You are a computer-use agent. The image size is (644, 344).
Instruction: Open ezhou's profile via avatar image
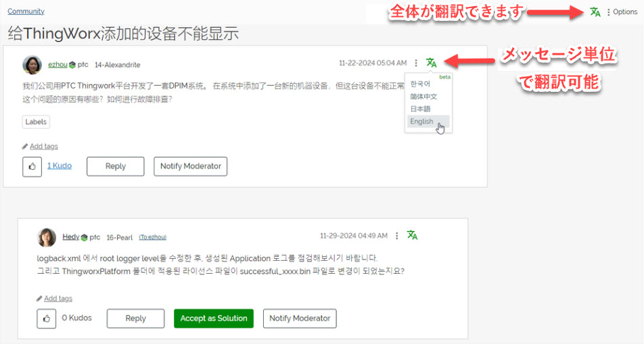[x=32, y=65]
